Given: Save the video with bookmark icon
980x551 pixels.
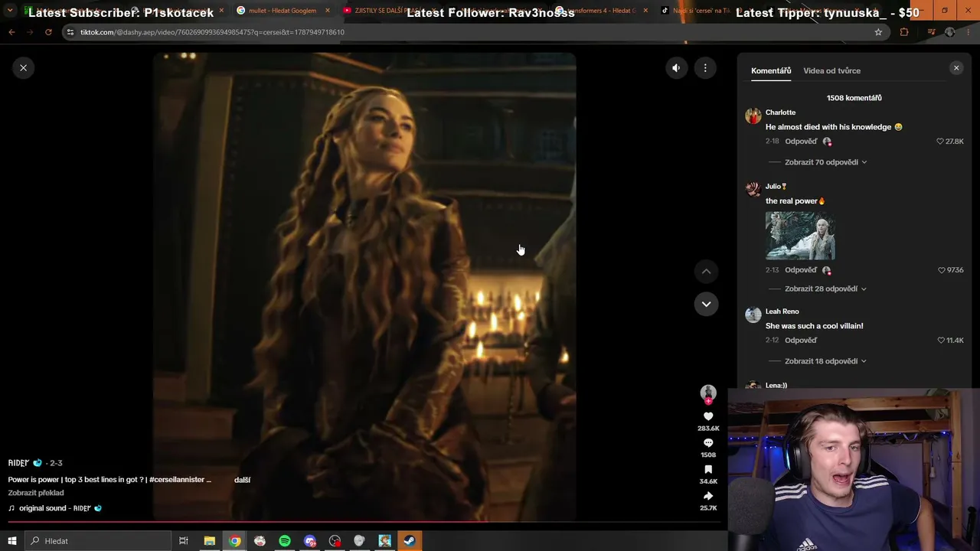Looking at the screenshot, I should pyautogui.click(x=708, y=470).
